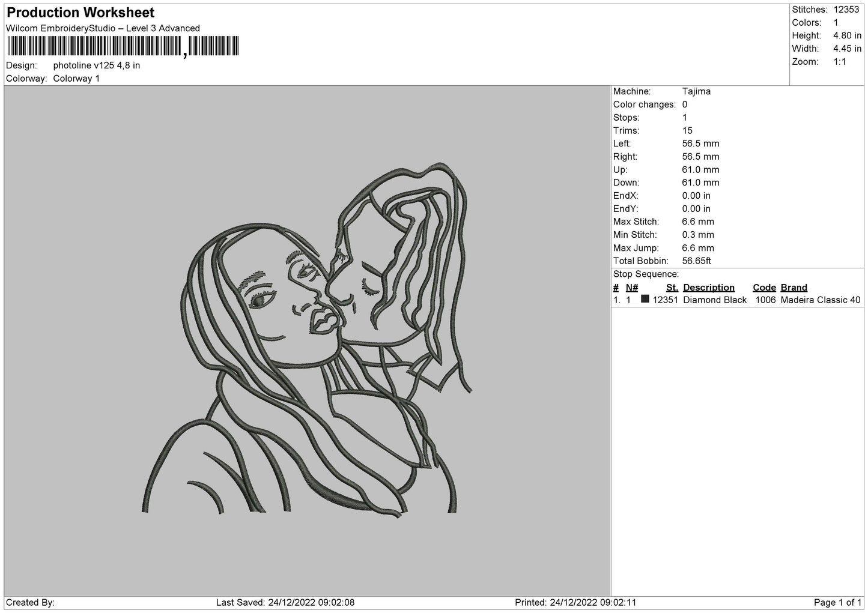Viewport: 868px width, 613px height.
Task: Click the Description column header
Action: click(709, 288)
